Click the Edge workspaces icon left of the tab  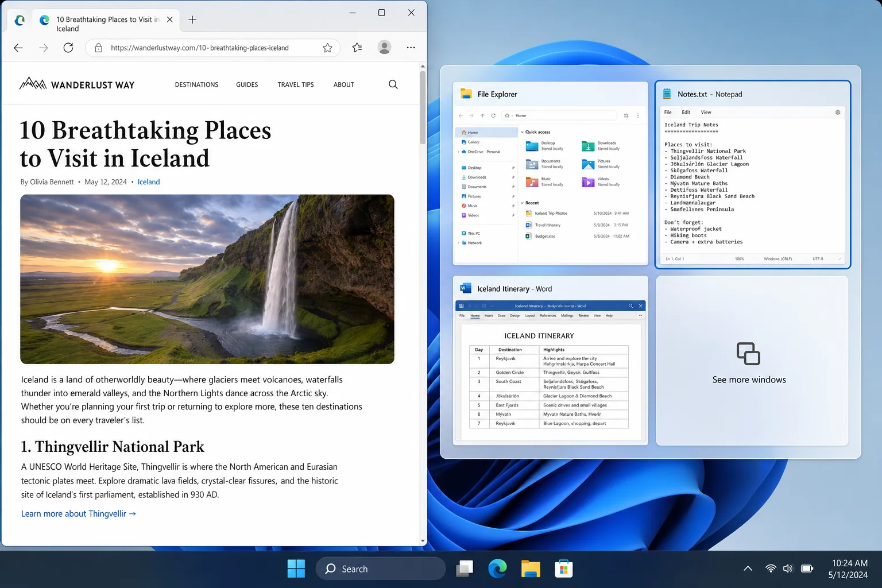pos(20,20)
